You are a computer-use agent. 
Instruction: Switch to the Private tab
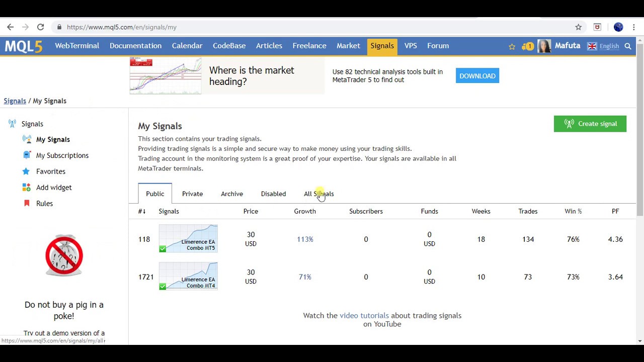click(192, 194)
